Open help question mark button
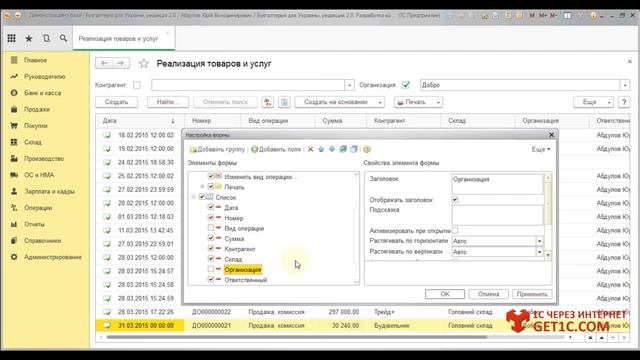640x360 pixels. click(x=624, y=102)
